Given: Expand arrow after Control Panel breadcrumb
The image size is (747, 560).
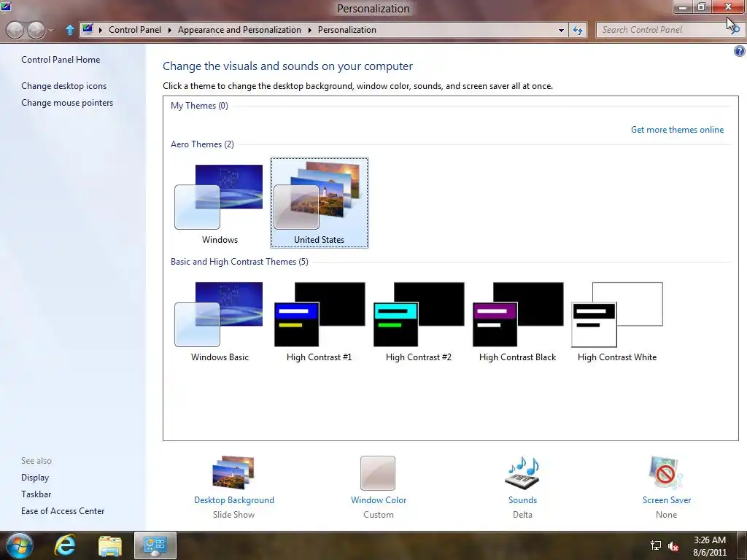Looking at the screenshot, I should pyautogui.click(x=169, y=30).
